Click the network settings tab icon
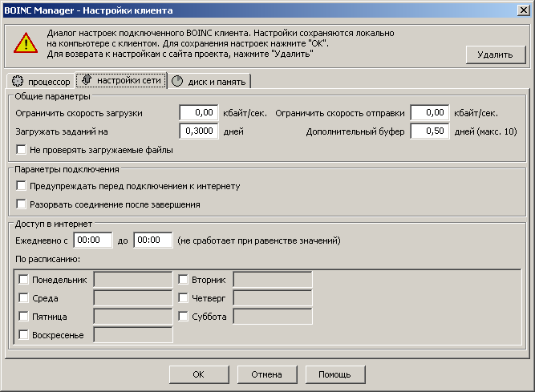The height and width of the screenshot is (392, 535). (87, 80)
